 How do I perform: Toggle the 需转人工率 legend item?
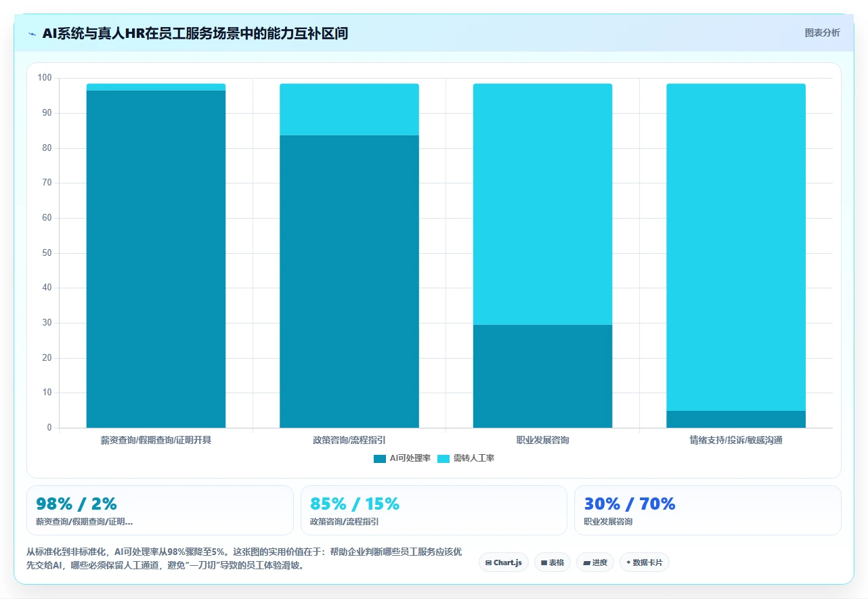pos(466,458)
